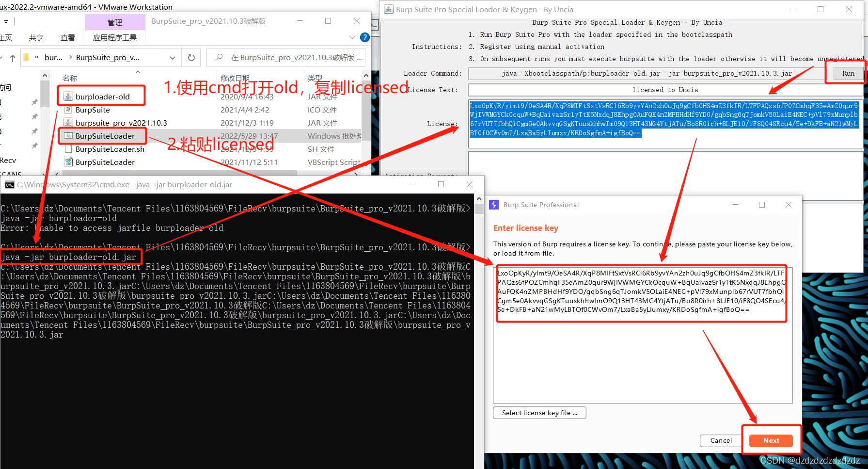
Task: Collapse the Explorer ribbon chevron
Action: coord(352,37)
